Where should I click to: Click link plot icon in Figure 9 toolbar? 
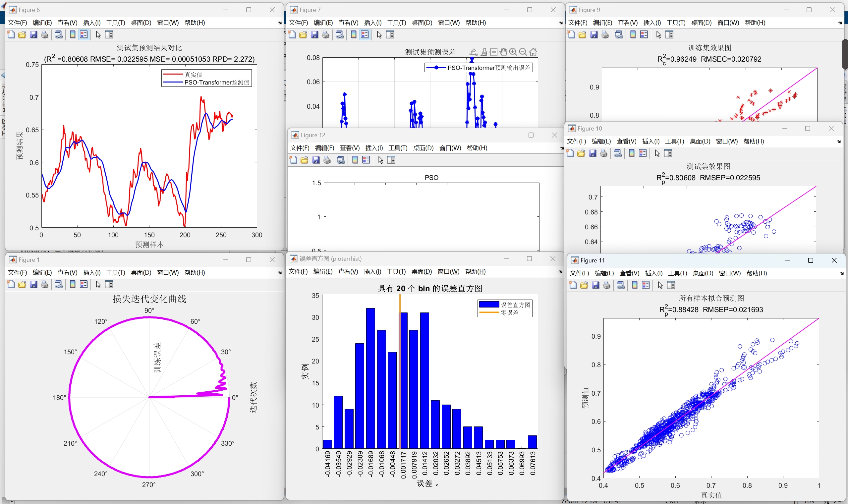click(x=619, y=35)
